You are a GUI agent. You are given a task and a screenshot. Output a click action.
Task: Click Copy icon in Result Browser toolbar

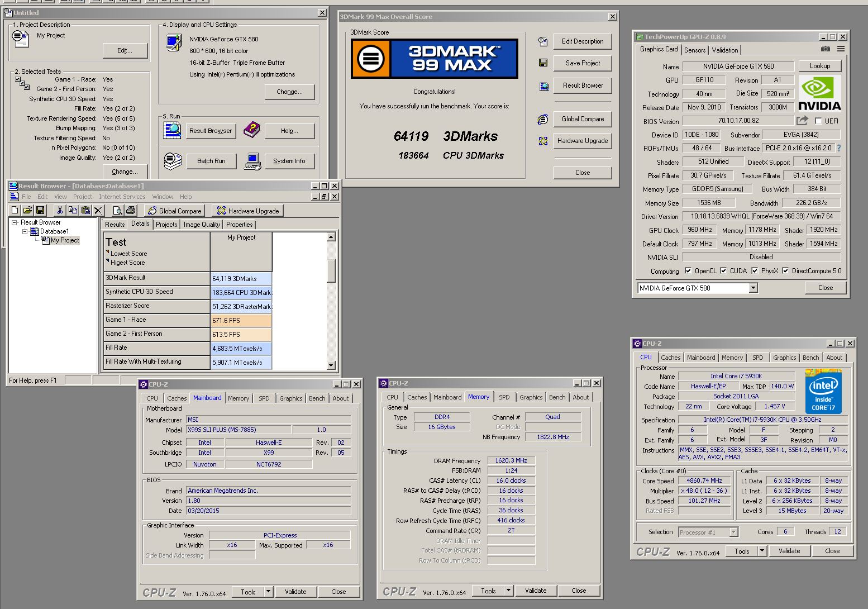(x=73, y=211)
